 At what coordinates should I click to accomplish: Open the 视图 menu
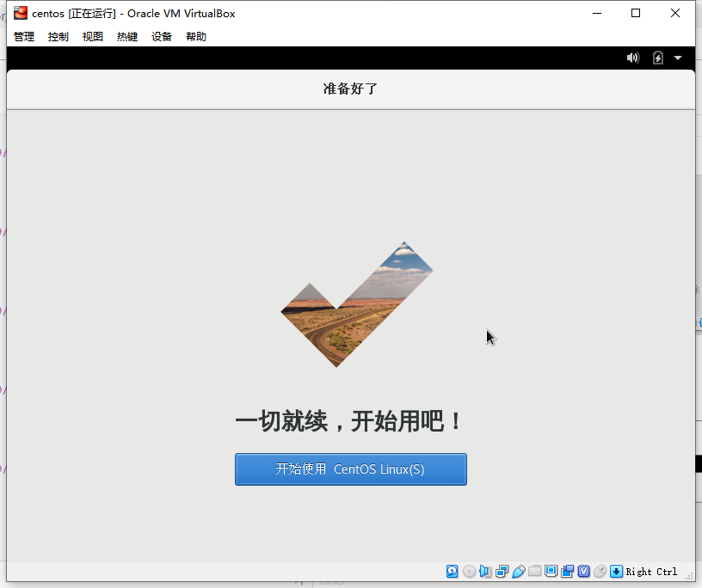tap(93, 37)
